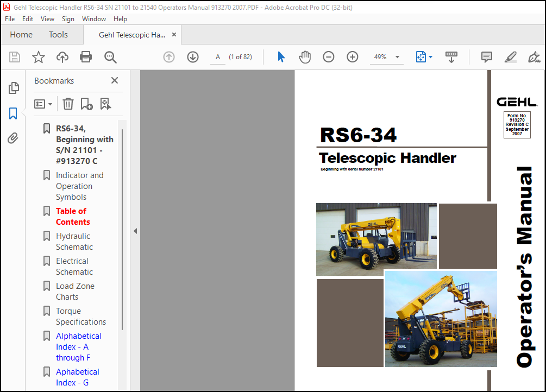546x392 pixels.
Task: Switch to the Tools tab
Action: point(58,34)
